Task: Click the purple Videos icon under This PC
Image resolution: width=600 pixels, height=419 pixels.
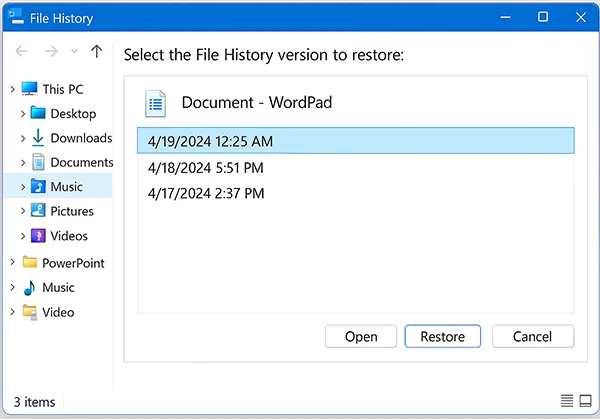Action: pyautogui.click(x=38, y=236)
